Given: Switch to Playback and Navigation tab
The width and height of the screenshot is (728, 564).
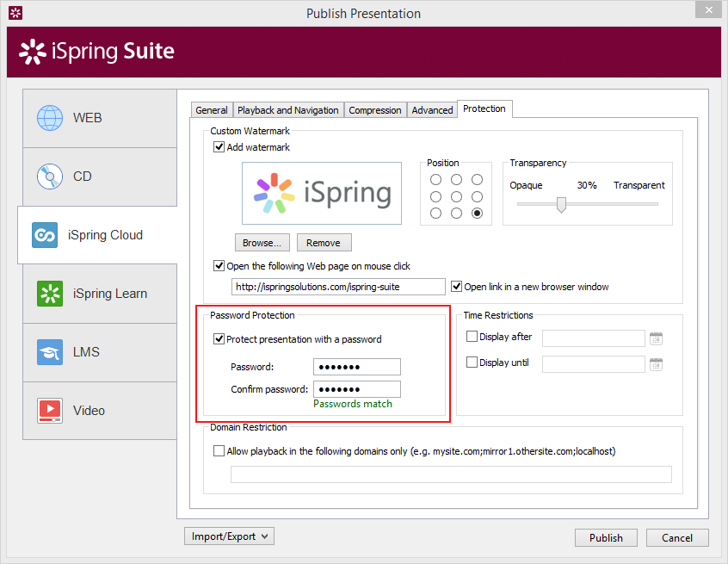Looking at the screenshot, I should point(288,110).
